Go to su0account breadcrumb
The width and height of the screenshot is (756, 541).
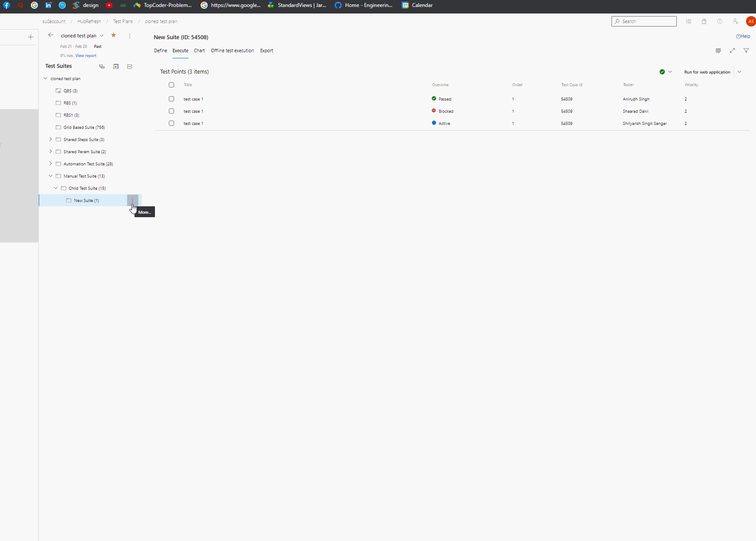click(x=54, y=21)
